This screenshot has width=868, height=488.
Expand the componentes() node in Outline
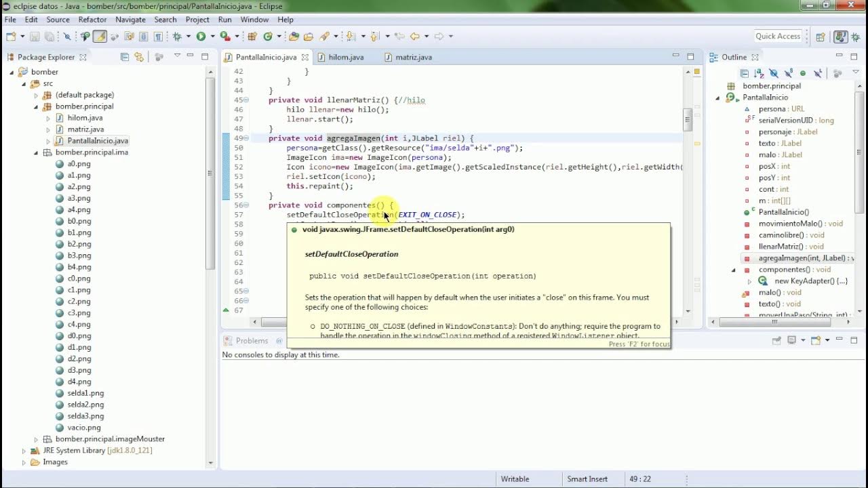734,270
